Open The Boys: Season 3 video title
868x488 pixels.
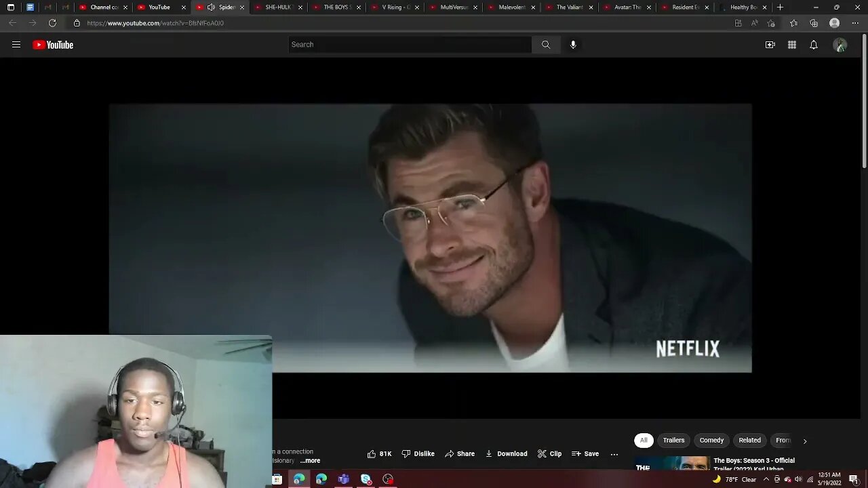754,464
